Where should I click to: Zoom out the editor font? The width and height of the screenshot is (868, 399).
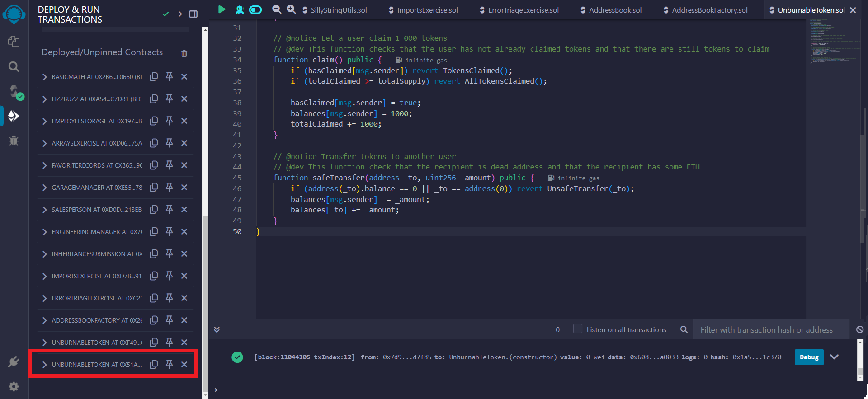tap(277, 9)
